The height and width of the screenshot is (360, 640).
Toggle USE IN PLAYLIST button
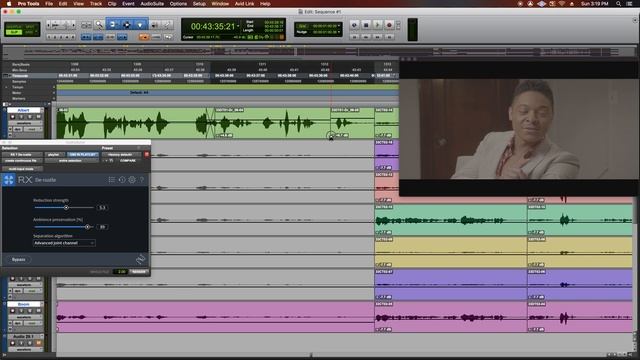83,155
